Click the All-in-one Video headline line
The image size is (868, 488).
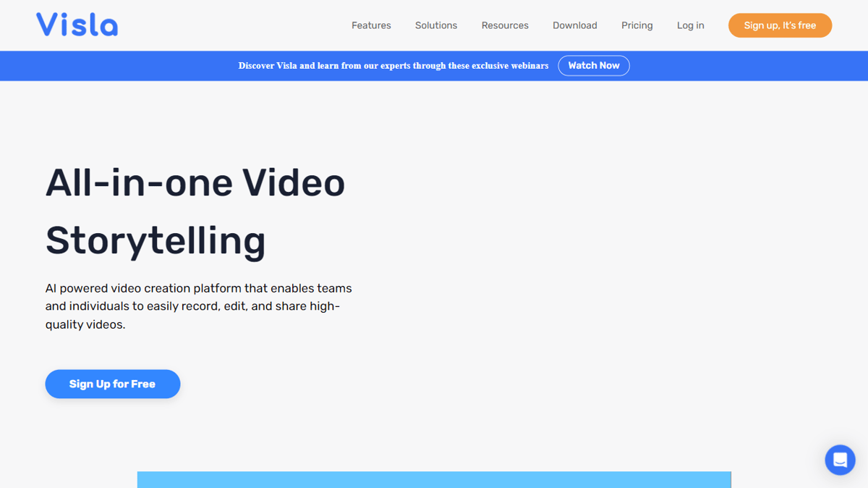pos(195,182)
